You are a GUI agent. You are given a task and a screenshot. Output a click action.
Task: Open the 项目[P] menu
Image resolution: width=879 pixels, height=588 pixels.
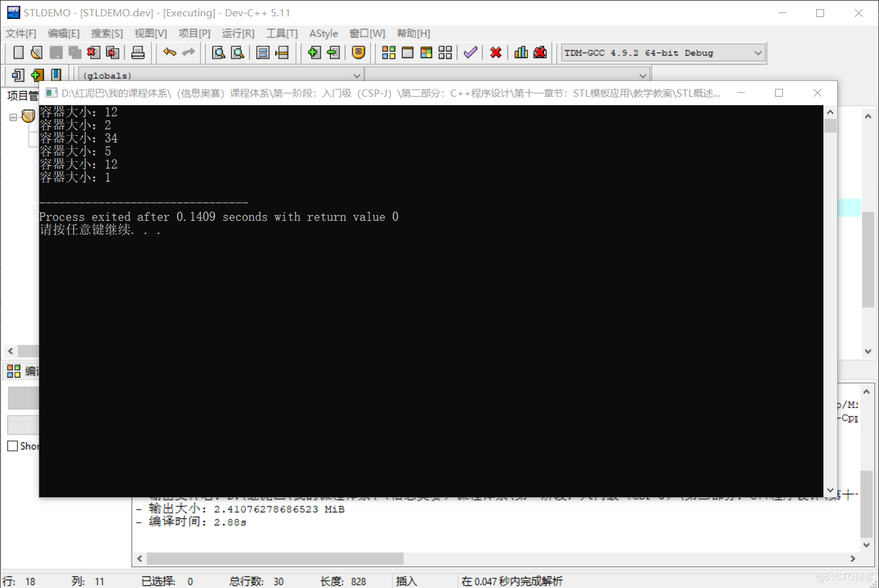point(195,33)
